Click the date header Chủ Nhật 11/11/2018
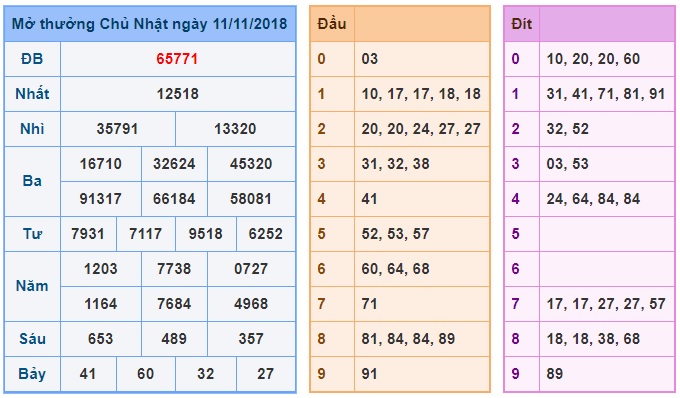This screenshot has height=398, width=680. pos(150,24)
